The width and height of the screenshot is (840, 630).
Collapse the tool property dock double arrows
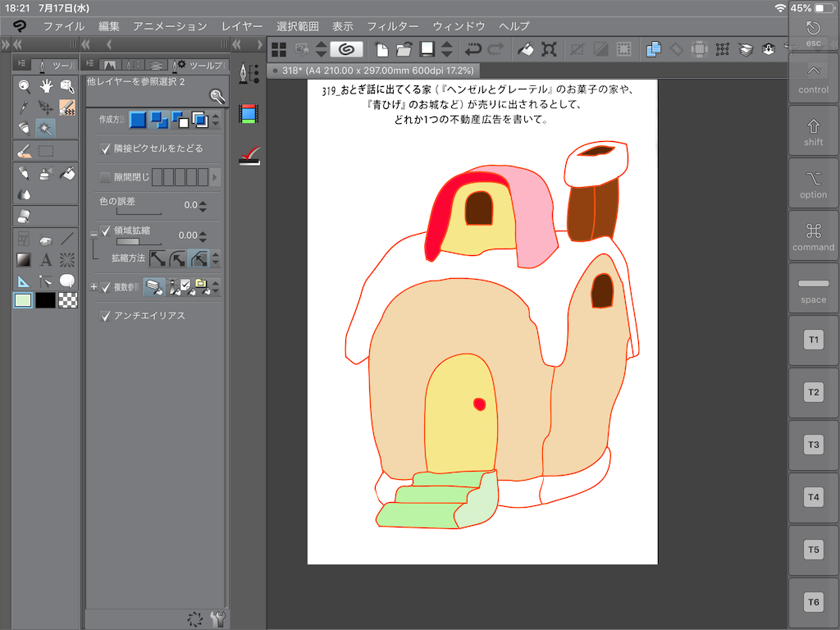(85, 44)
